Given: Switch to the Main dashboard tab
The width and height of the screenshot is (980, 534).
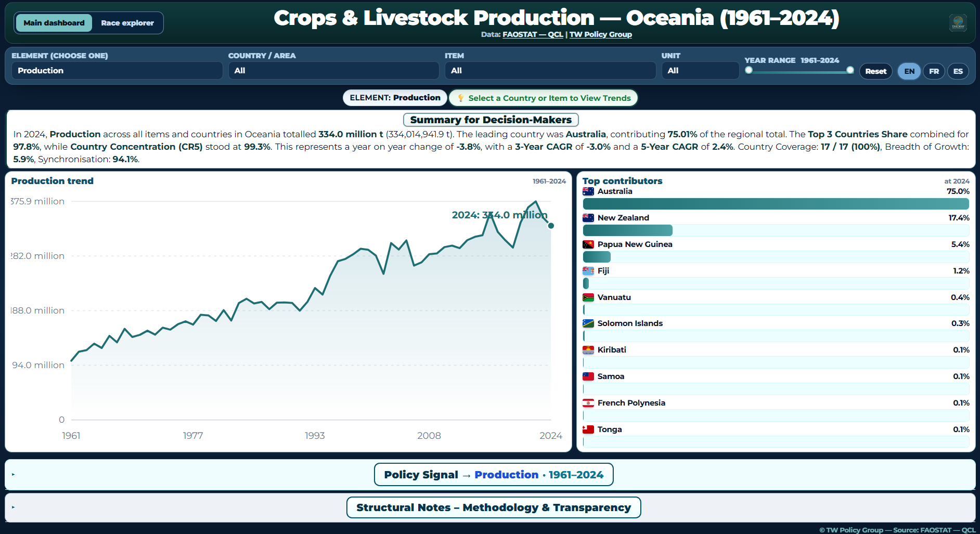Looking at the screenshot, I should [54, 23].
